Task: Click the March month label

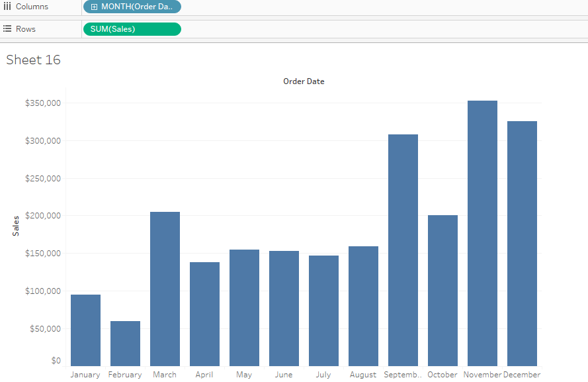Action: (x=165, y=375)
